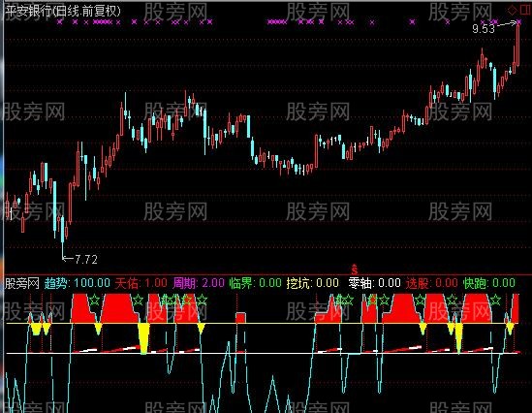Select the 7.72 low price label
This screenshot has height=413, width=532.
coord(86,260)
